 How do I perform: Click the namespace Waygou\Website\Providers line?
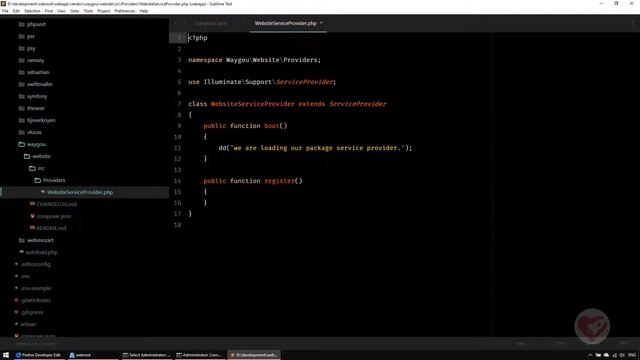tap(254, 60)
